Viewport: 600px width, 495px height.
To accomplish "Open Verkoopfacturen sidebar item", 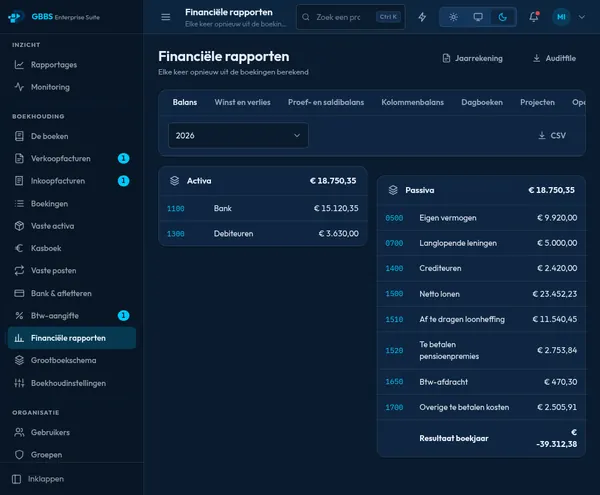I will [x=72, y=158].
